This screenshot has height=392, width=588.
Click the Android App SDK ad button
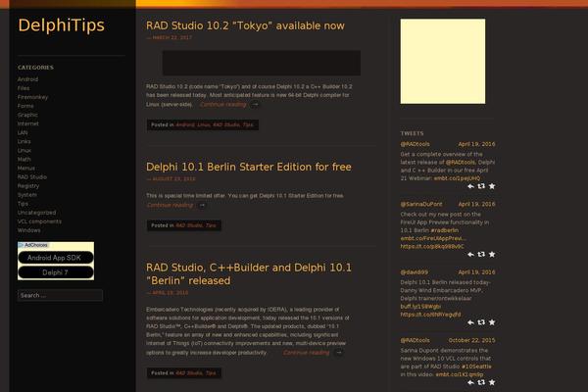click(x=56, y=258)
